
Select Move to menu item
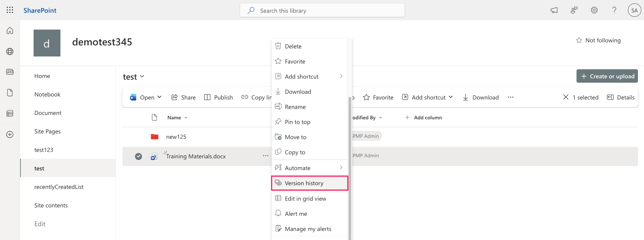[x=309, y=137]
